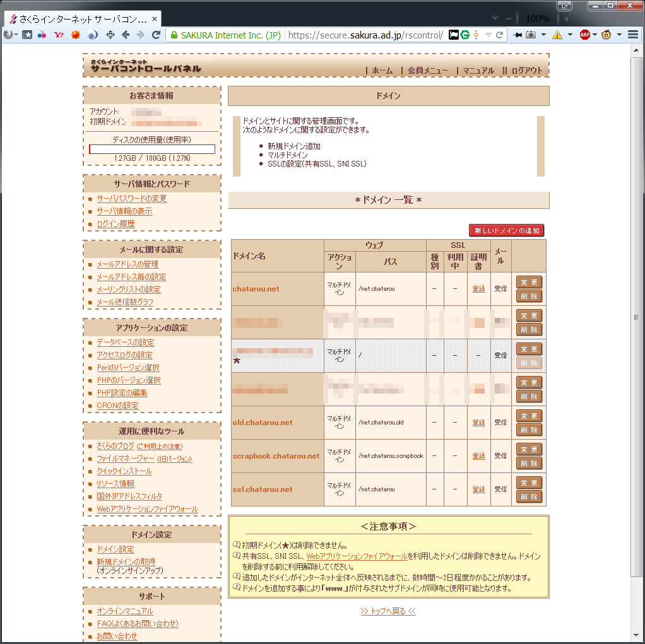Click the red sun toolbar icon
645x644 pixels.
75,35
